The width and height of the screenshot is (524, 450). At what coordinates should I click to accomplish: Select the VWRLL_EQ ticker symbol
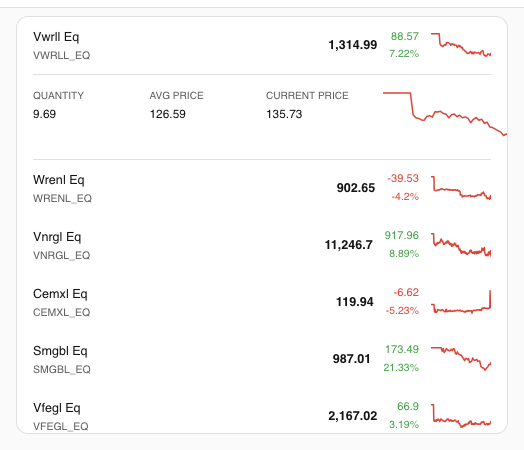(61, 55)
